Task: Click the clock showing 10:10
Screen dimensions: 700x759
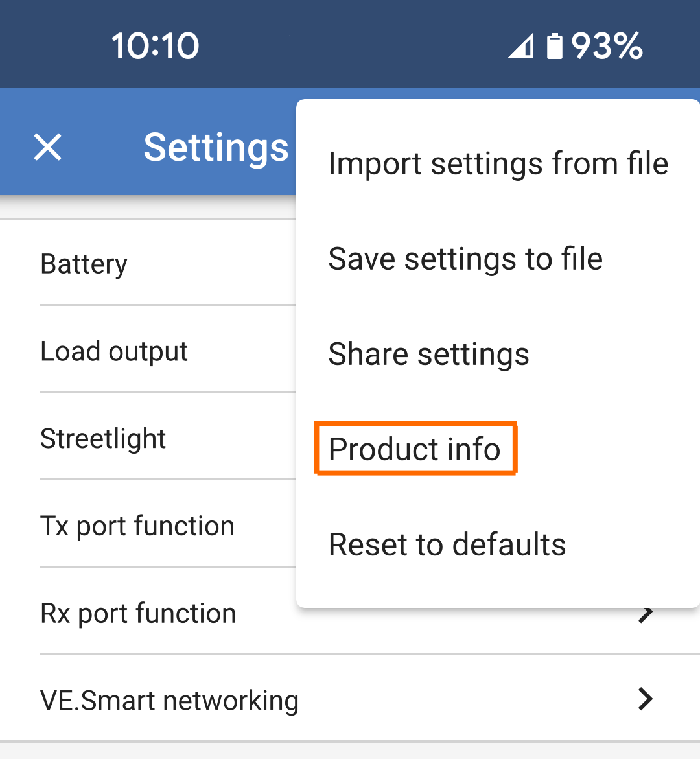Action: [154, 44]
